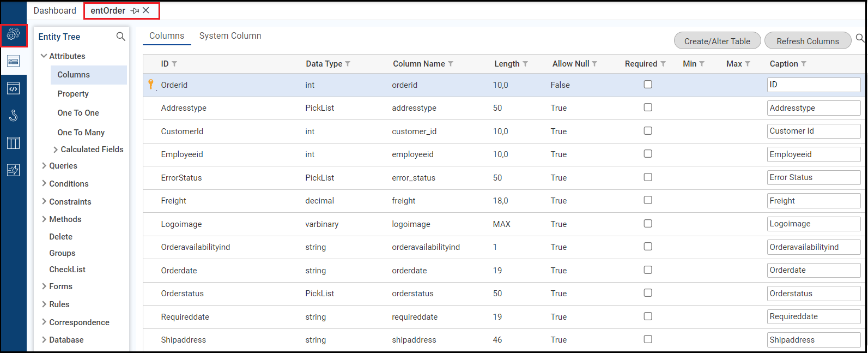This screenshot has height=353, width=868.
Task: Click the Caption field for CustomerId
Action: 814,131
